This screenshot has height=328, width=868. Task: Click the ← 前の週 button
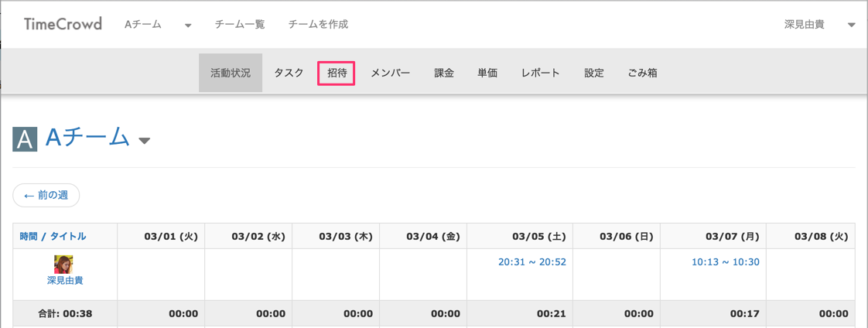(x=46, y=196)
